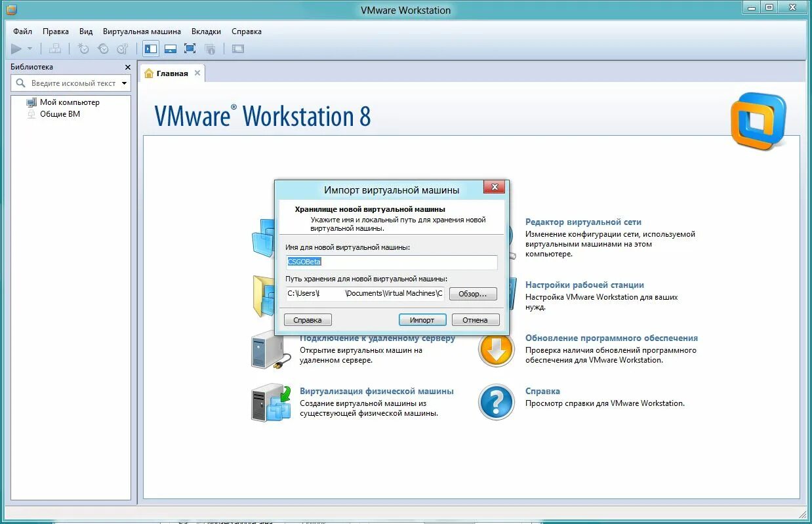Viewport: 812px width, 524px height.
Task: Click the blue question mark help icon
Action: click(x=497, y=402)
